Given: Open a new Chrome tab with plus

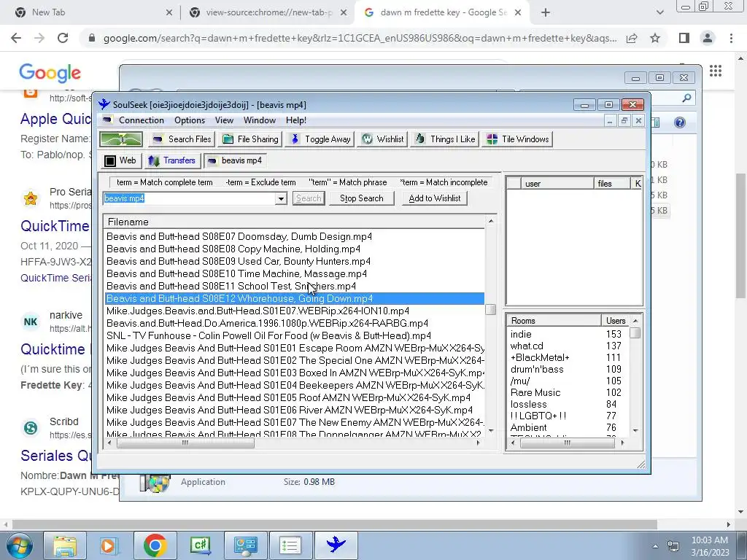Looking at the screenshot, I should (x=546, y=12).
